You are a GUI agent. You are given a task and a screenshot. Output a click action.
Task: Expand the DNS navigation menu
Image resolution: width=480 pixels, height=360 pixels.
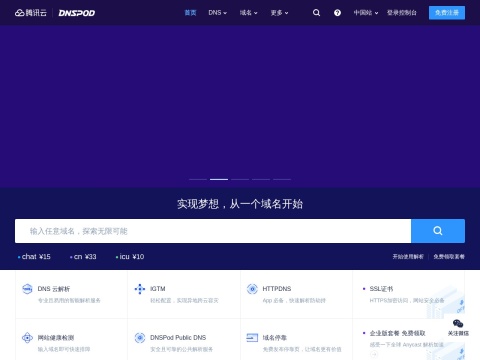click(x=217, y=13)
